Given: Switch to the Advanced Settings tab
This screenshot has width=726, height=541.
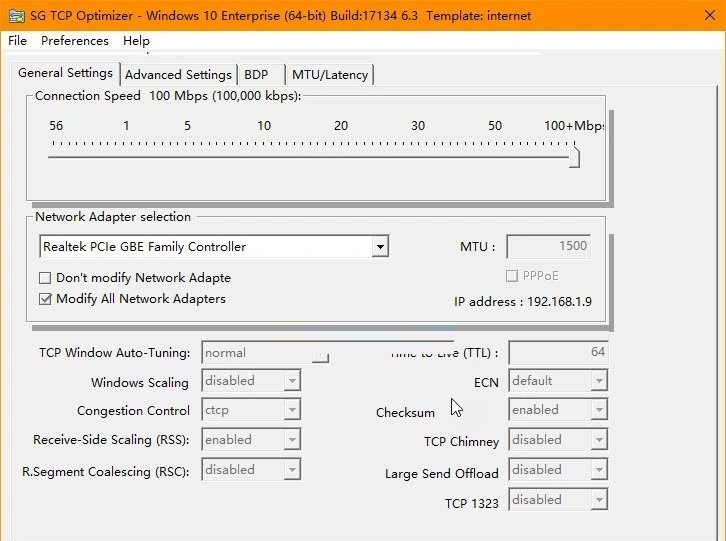Looking at the screenshot, I should click(178, 75).
